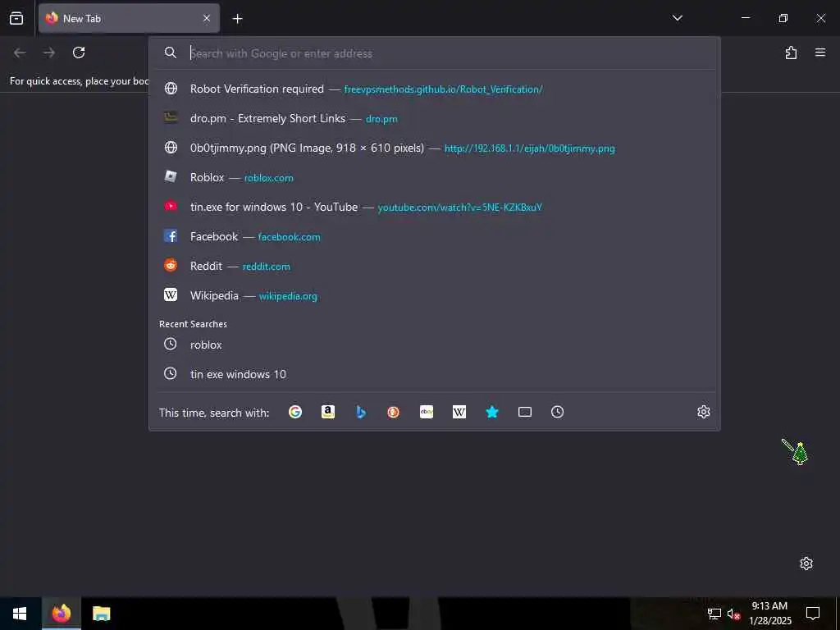Open the Wikipedia wikipedia.org suggestion

tap(435, 295)
